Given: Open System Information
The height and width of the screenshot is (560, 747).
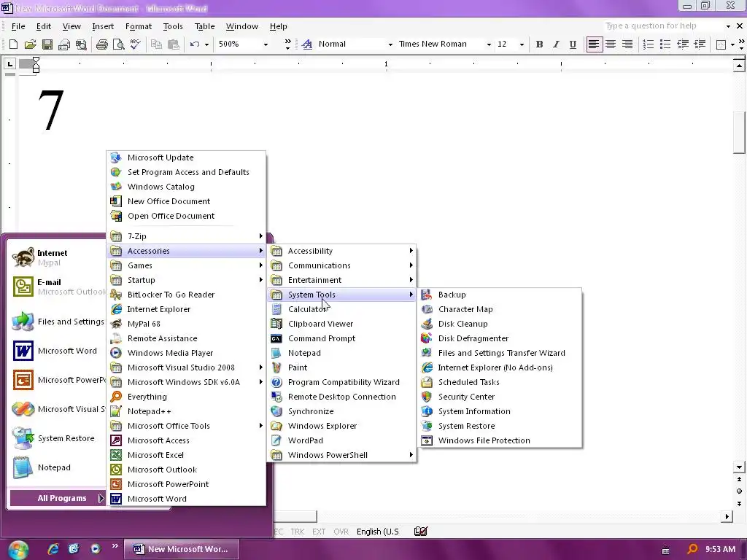Looking at the screenshot, I should click(x=500, y=411).
